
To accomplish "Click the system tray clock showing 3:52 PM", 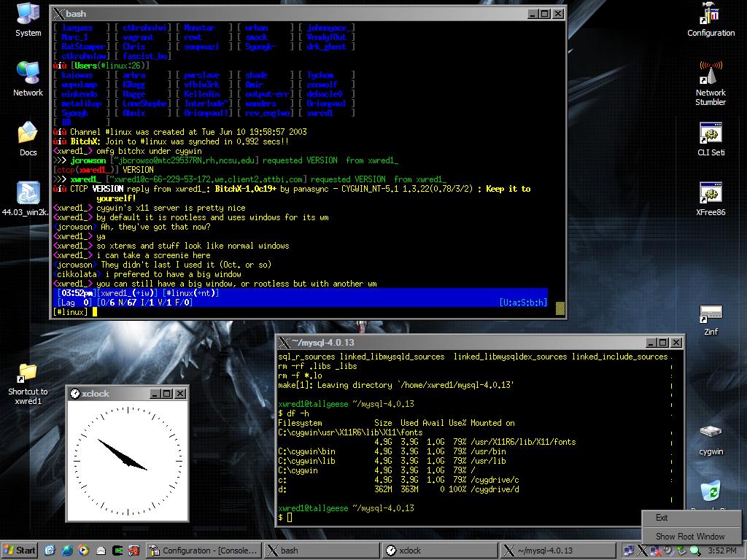I will [722, 551].
